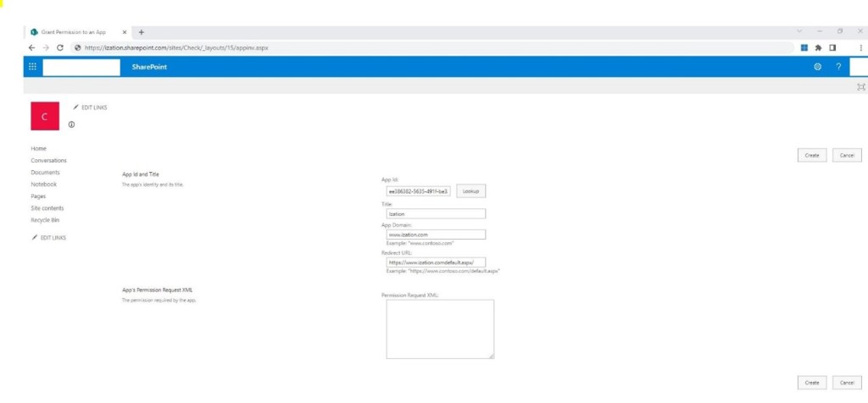Open the Chrome three-dot menu
Image resolution: width=868 pixels, height=403 pixels.
(x=860, y=47)
